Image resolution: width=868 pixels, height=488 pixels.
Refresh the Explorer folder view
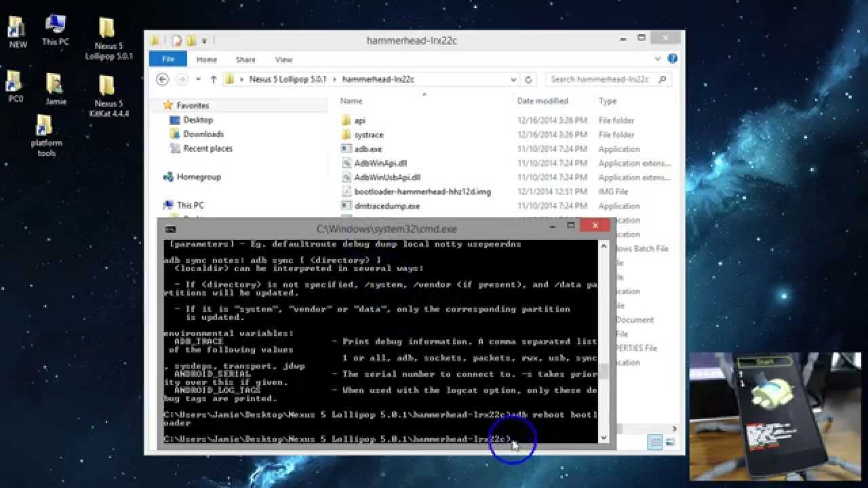click(528, 79)
